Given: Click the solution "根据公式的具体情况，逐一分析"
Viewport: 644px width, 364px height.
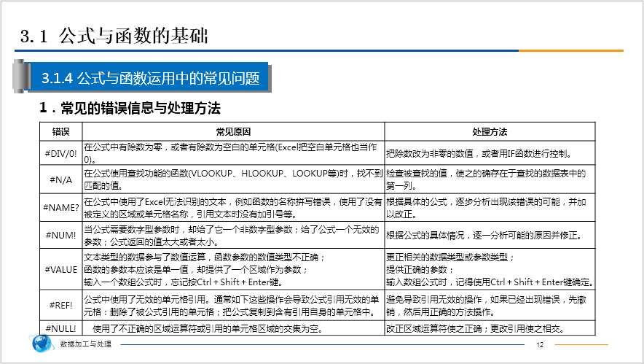Looking at the screenshot, I should (x=490, y=235).
